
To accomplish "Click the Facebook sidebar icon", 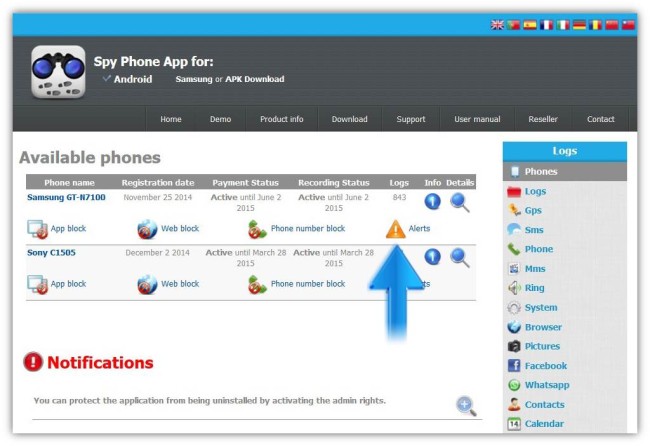I will [x=514, y=366].
